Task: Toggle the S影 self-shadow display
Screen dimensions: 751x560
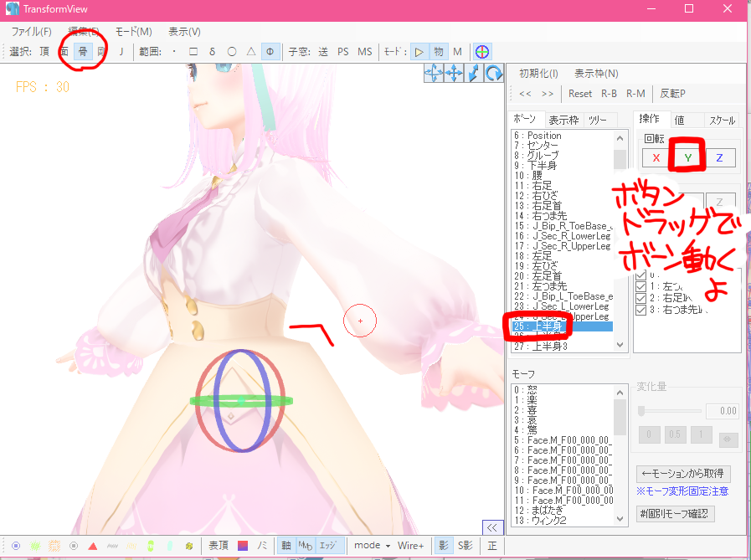Action: tap(465, 546)
